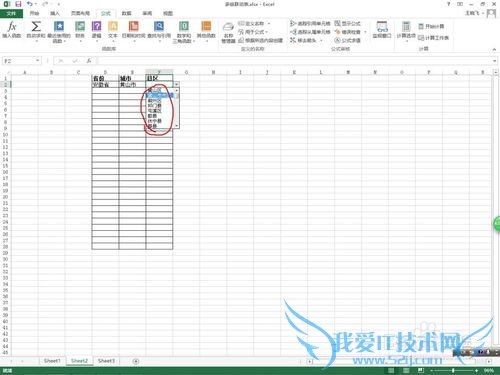This screenshot has width=500, height=375.
Task: Click the formula bar cancel X icon
Action: [61, 61]
